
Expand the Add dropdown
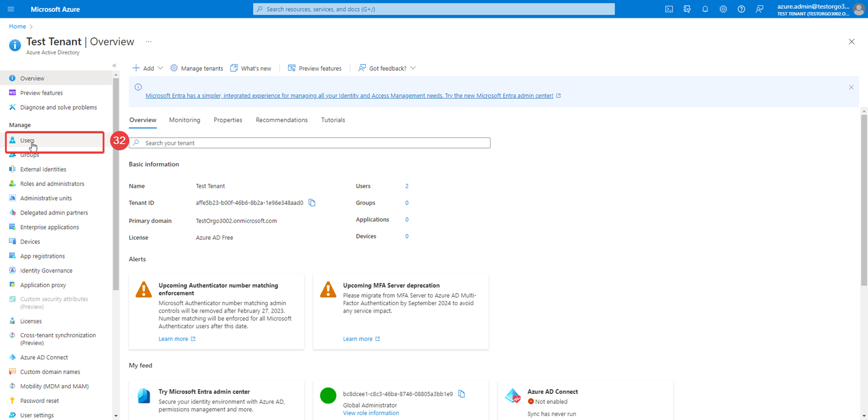click(x=148, y=68)
